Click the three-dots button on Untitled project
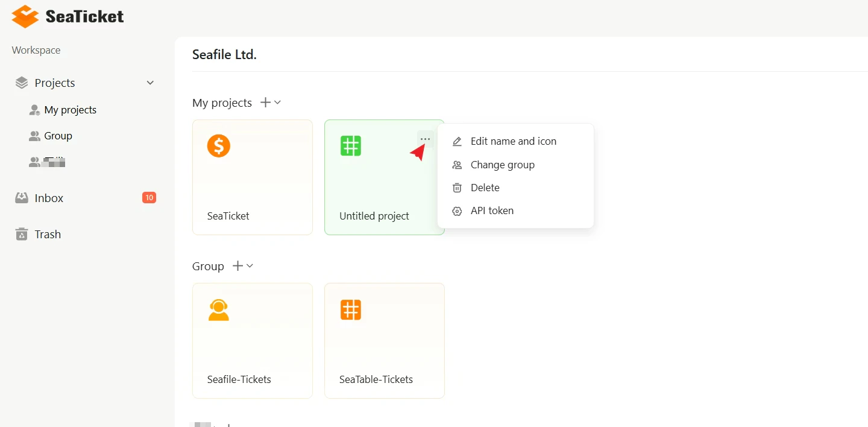Viewport: 868px width, 427px height. (x=426, y=139)
